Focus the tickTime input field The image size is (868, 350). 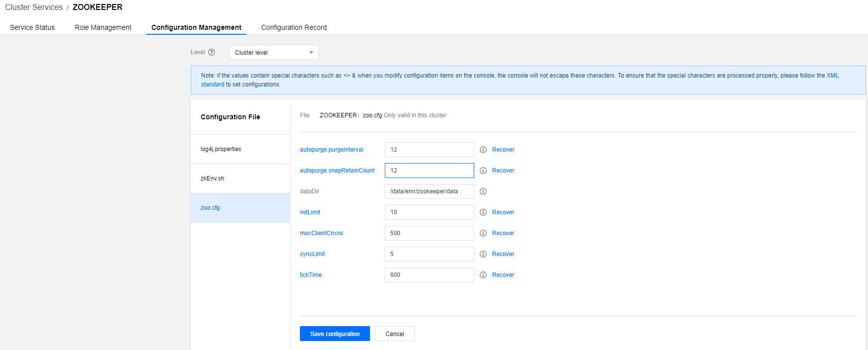430,275
